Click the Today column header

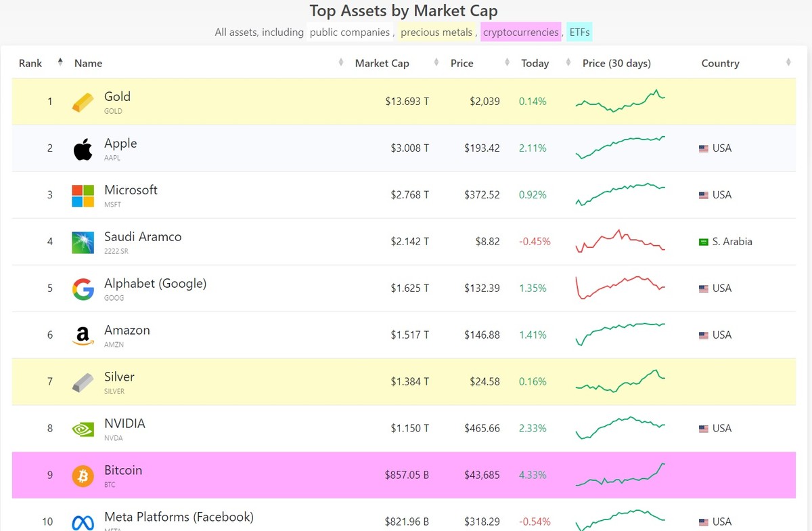(535, 63)
